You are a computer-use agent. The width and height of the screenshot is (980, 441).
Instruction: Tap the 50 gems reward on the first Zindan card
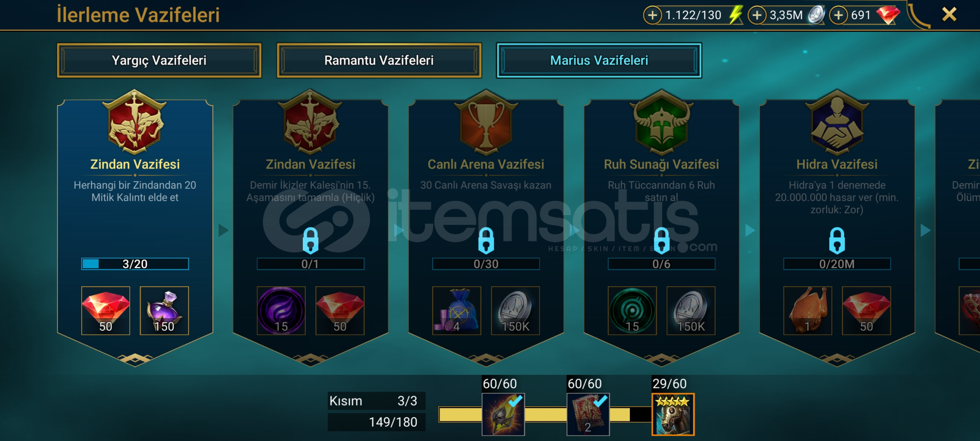(106, 311)
